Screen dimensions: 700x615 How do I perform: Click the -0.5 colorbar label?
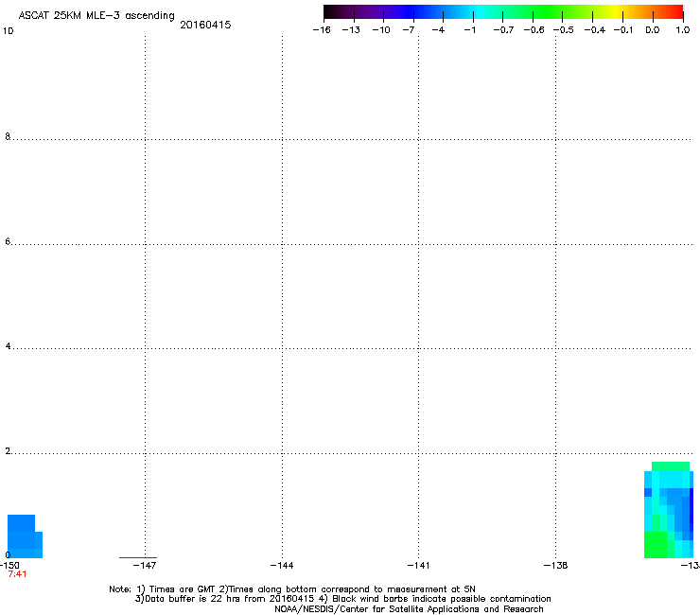pyautogui.click(x=564, y=30)
